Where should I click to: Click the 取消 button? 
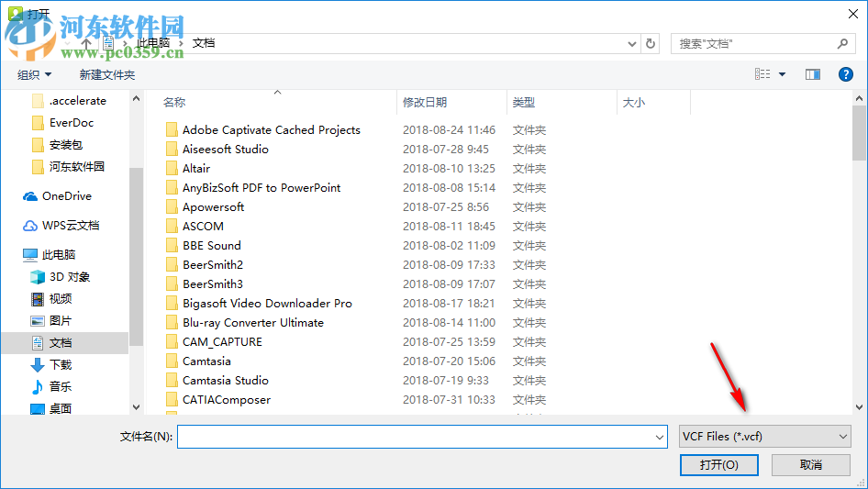[x=810, y=465]
